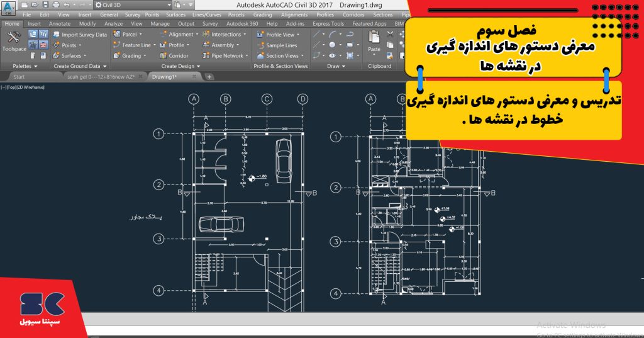Open the Corridors menu in menu bar
The height and width of the screenshot is (338, 644).
coord(353,15)
